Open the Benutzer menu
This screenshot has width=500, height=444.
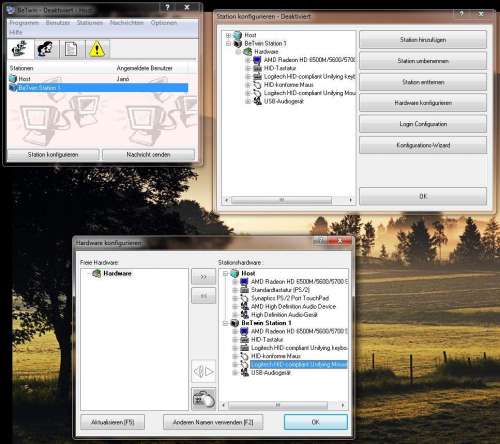coord(58,23)
